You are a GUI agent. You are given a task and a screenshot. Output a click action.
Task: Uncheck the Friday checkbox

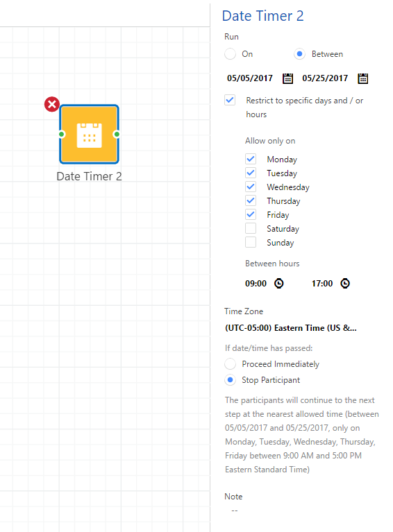point(251,215)
